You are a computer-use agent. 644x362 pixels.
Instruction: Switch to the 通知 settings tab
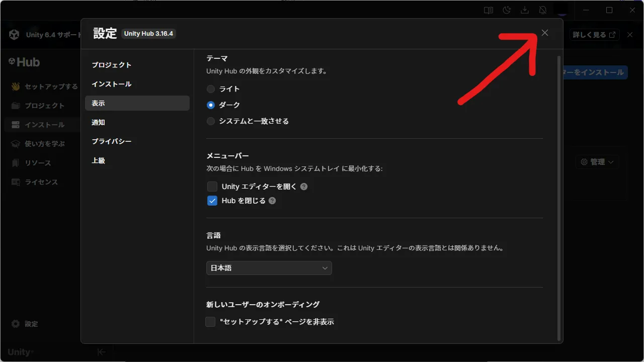click(x=99, y=122)
